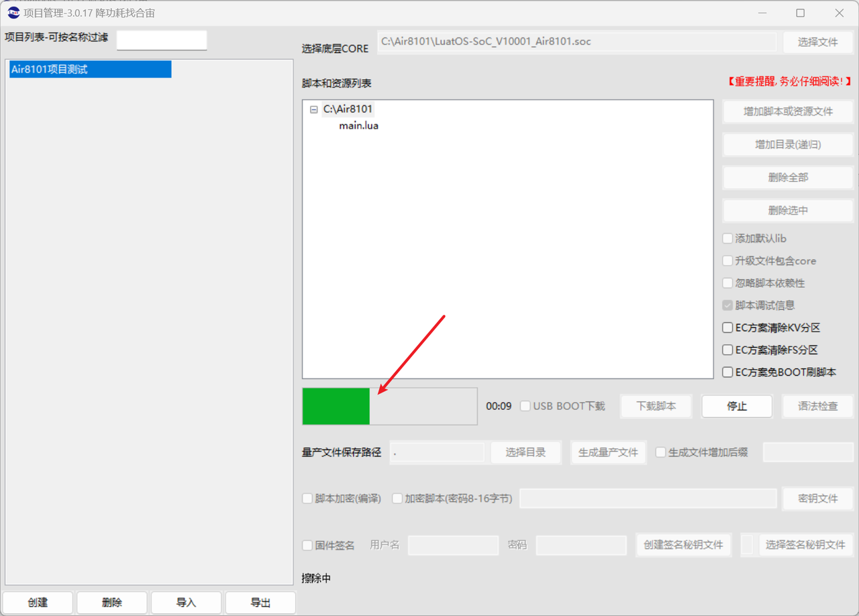Viewport: 859px width, 616px height.
Task: Click the 选择文件 button for CORE
Action: click(817, 42)
